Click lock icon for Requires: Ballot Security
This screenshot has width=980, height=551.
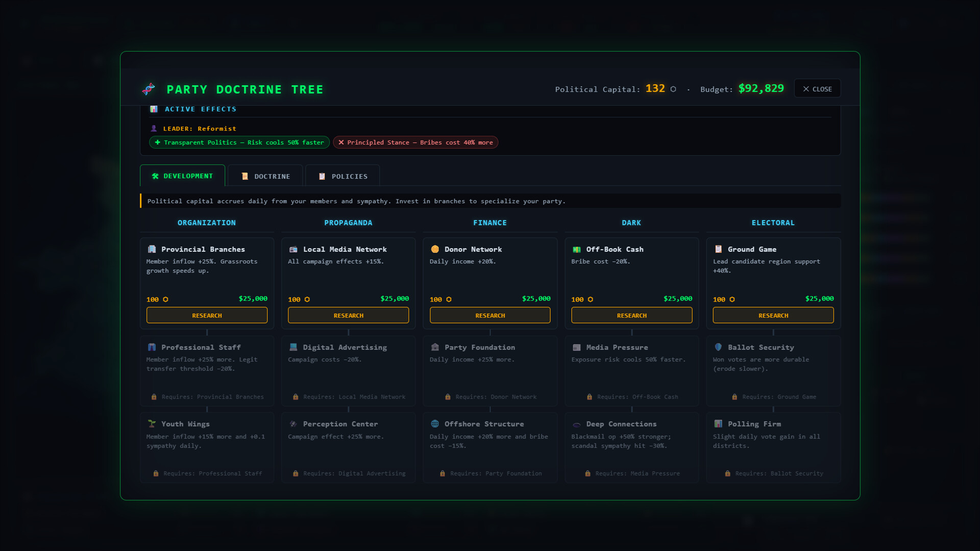[728, 474]
